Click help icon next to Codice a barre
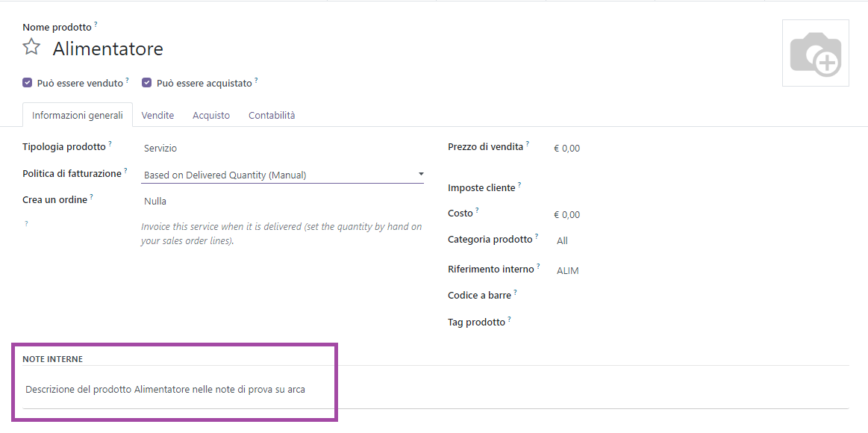868x433 pixels. point(515,293)
